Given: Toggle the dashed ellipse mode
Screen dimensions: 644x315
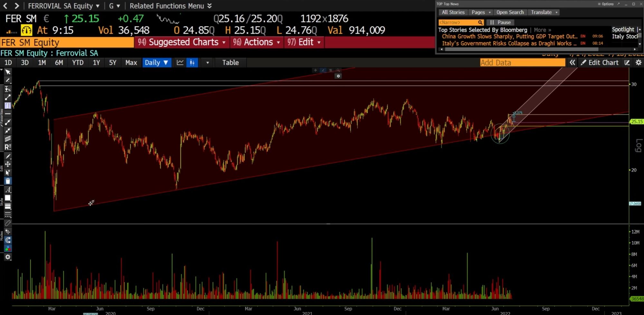Looking at the screenshot, I should pyautogui.click(x=8, y=223).
